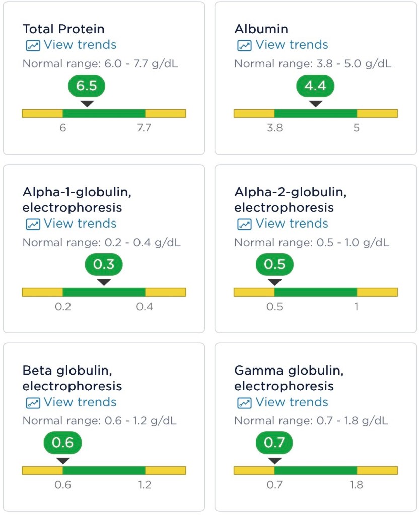Image resolution: width=420 pixels, height=515 pixels.
Task: Select View trends text for Alpha-2-globulin
Action: 292,224
